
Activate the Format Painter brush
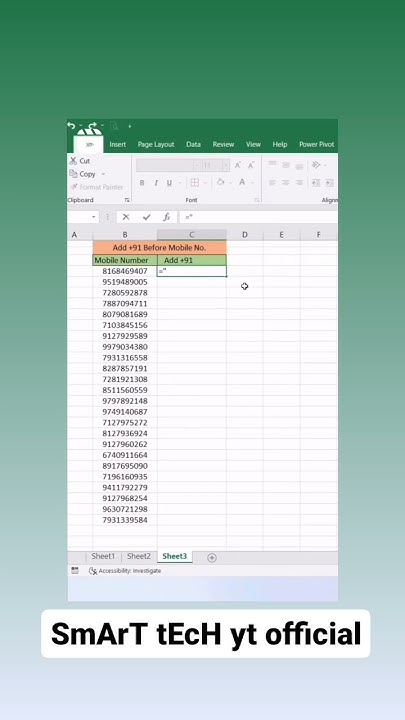73,187
